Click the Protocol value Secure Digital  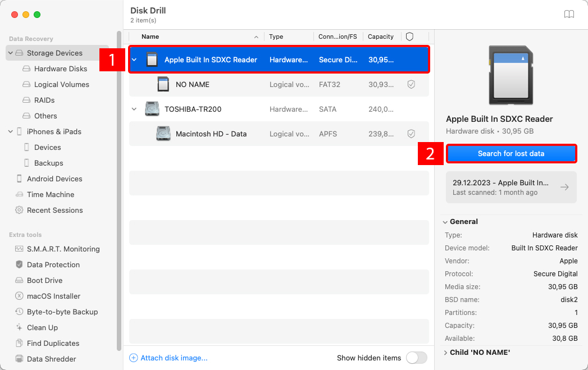pos(555,274)
